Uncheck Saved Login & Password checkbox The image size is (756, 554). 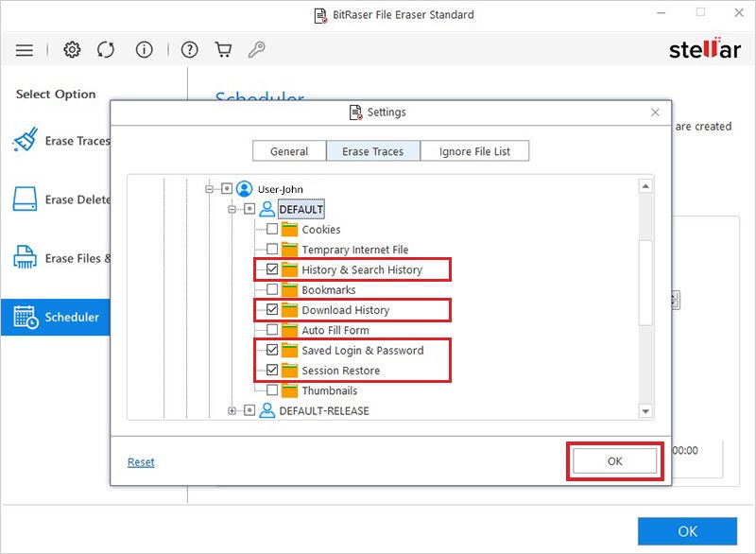click(272, 350)
